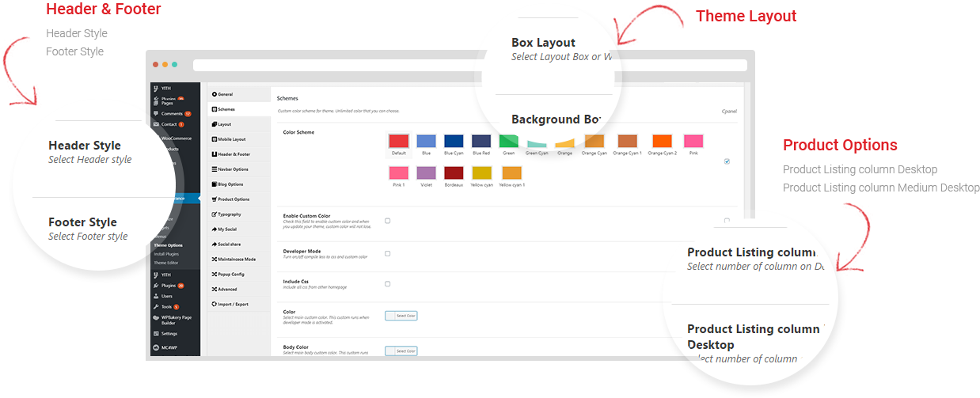Enable the Custom Color checkbox

pyautogui.click(x=387, y=221)
